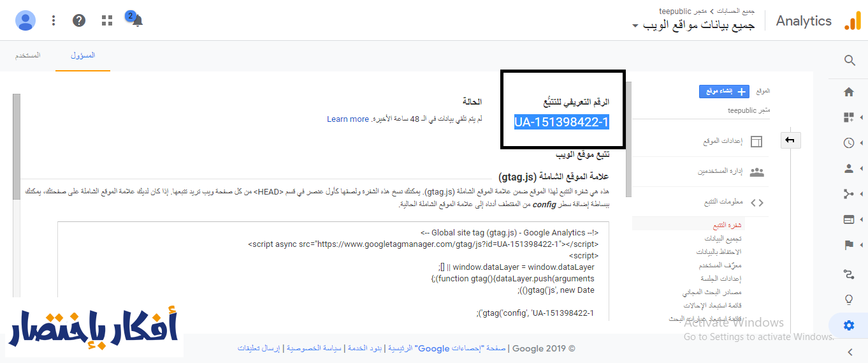Select تجميع البيانات data collection item
Screen dimensions: 868x363
[x=723, y=239]
